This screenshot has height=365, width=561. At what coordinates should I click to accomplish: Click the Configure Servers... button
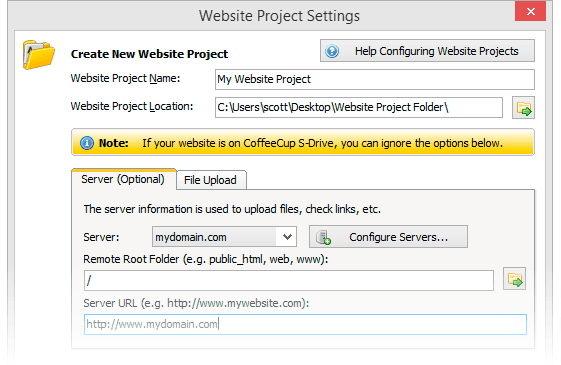point(388,237)
